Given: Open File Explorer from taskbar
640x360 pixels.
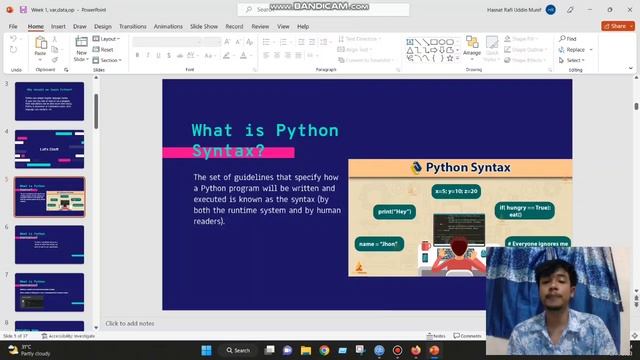Looking at the screenshot, I should click(x=306, y=350).
